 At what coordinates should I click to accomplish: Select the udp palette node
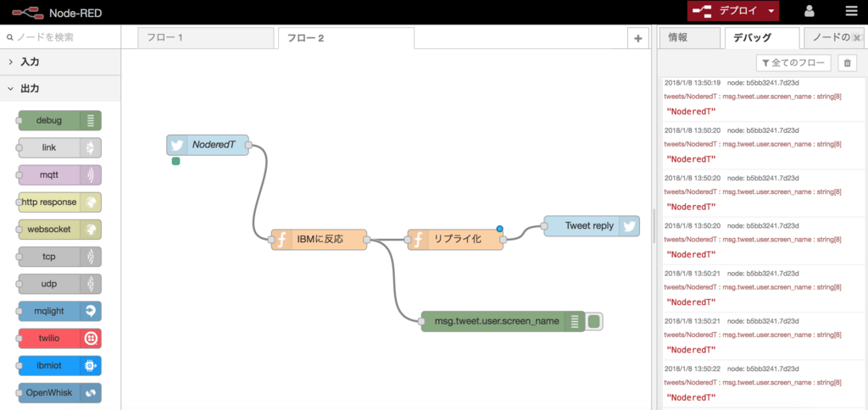pos(60,284)
